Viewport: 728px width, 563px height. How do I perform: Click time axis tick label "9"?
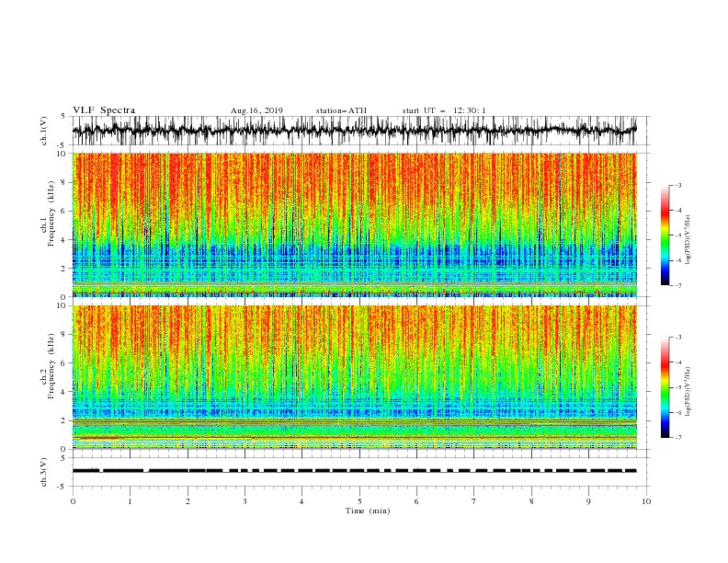(588, 501)
